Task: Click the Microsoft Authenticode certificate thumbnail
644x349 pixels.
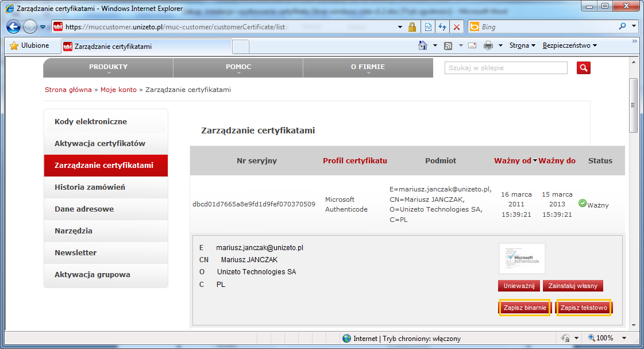Action: tap(522, 259)
